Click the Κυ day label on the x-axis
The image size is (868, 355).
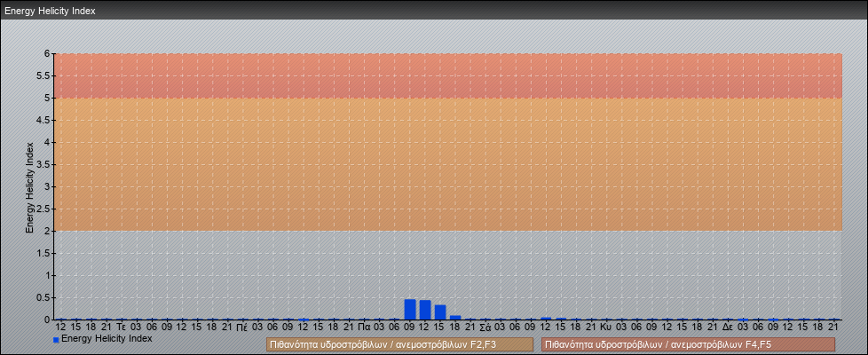point(605,327)
